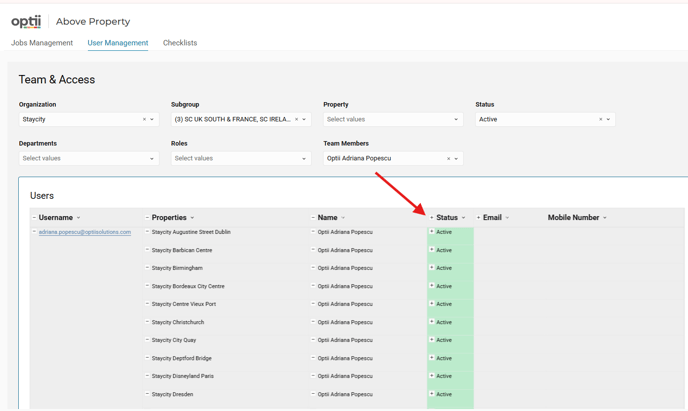Expand Active status for Deptford Bridge row
The image size is (688, 411).
pos(432,358)
